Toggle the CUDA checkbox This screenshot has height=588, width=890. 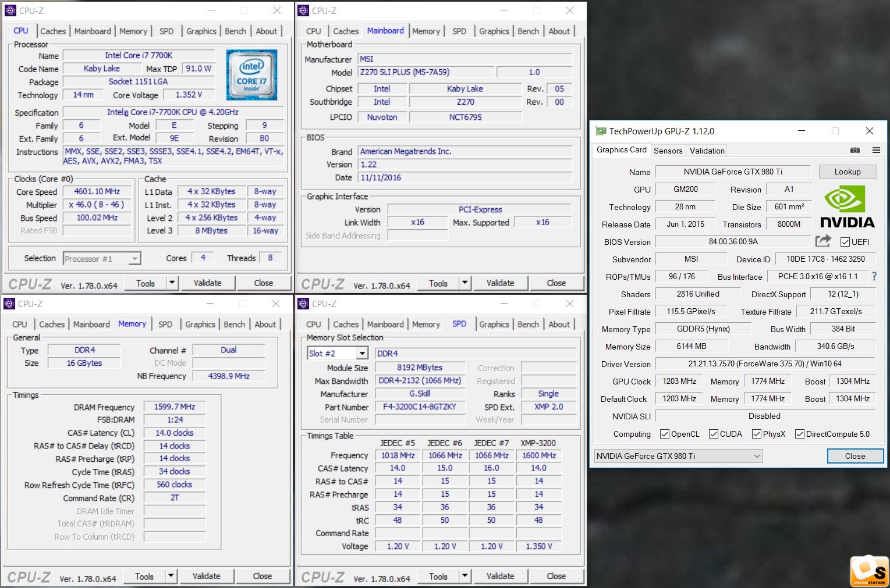[x=714, y=434]
